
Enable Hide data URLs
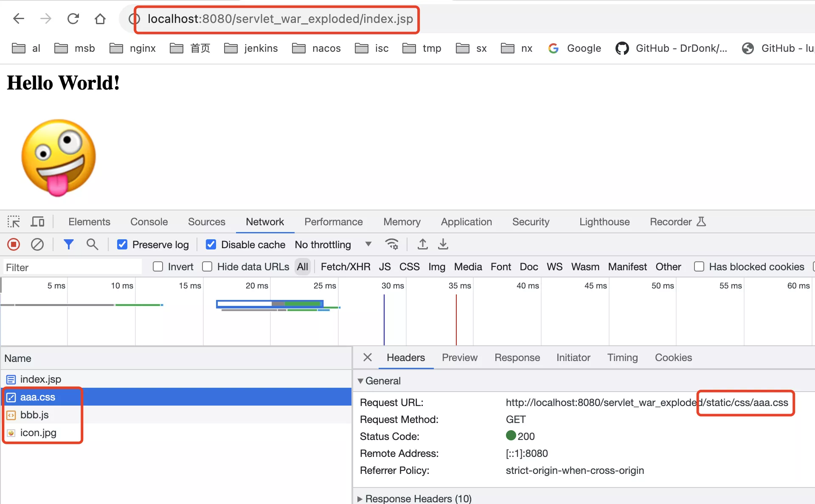pyautogui.click(x=207, y=267)
